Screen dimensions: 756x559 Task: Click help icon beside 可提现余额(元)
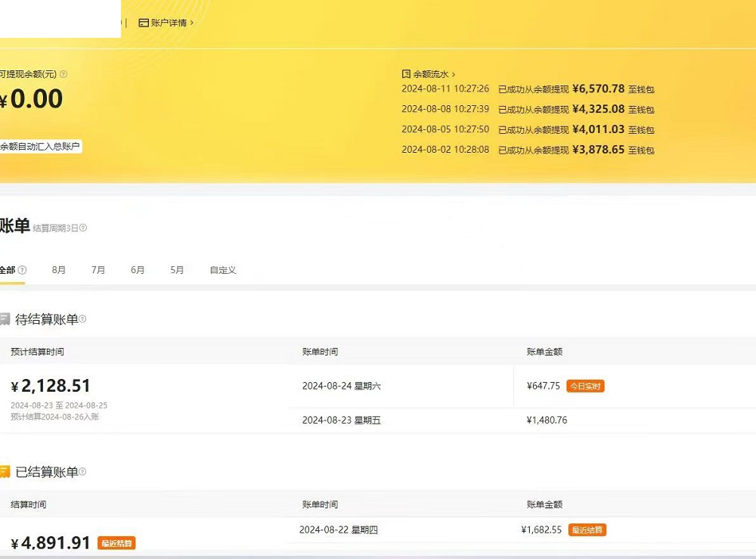[64, 74]
